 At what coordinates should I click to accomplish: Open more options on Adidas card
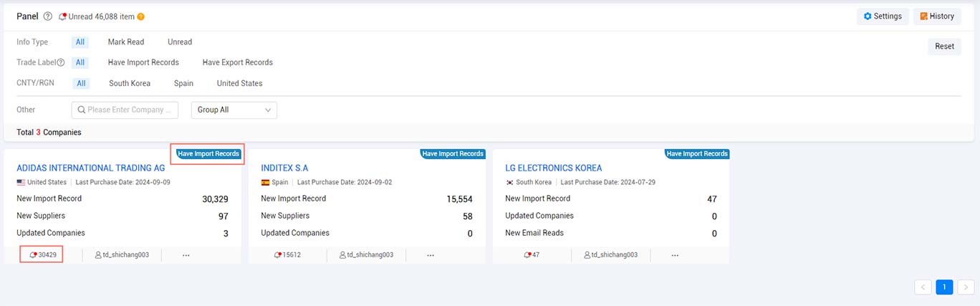(186, 255)
